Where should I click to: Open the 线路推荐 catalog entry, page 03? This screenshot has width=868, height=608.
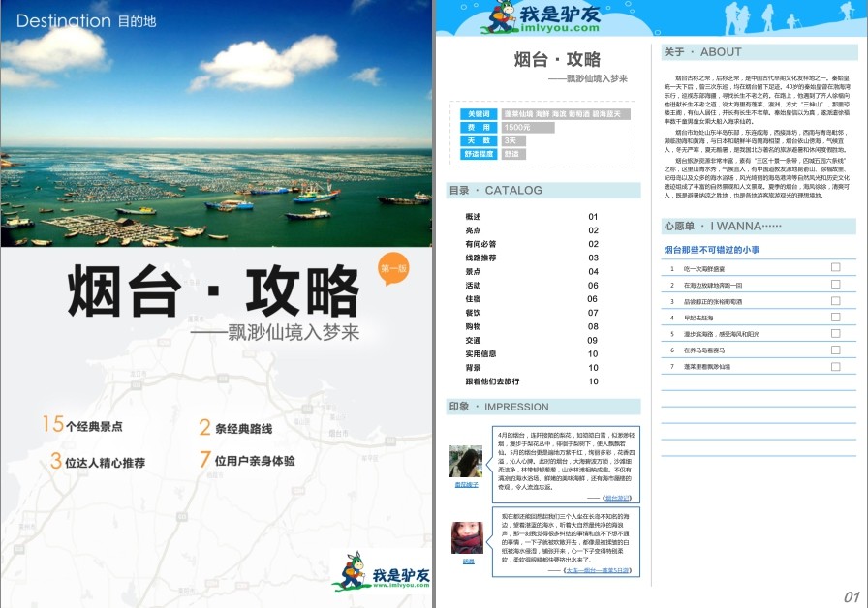coord(532,258)
